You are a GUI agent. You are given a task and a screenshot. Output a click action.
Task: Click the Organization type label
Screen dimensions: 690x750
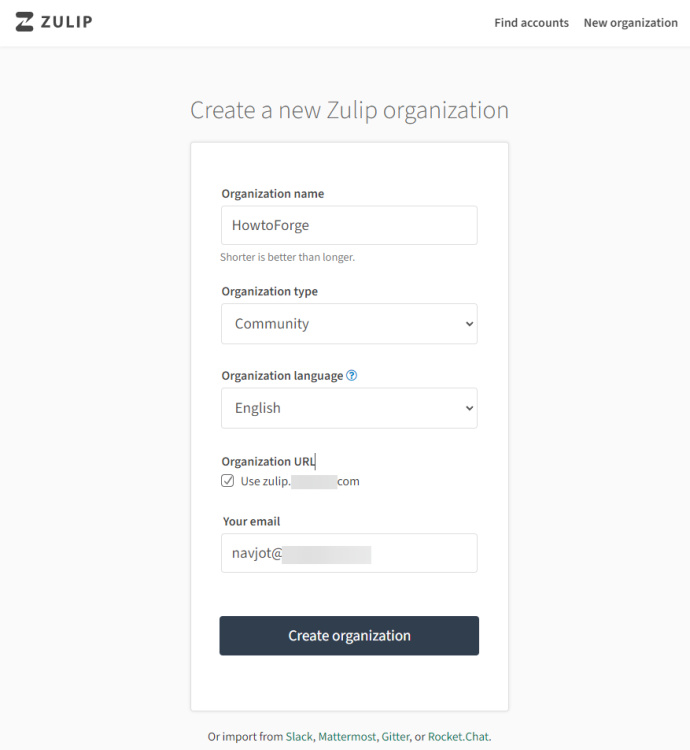[x=270, y=292]
